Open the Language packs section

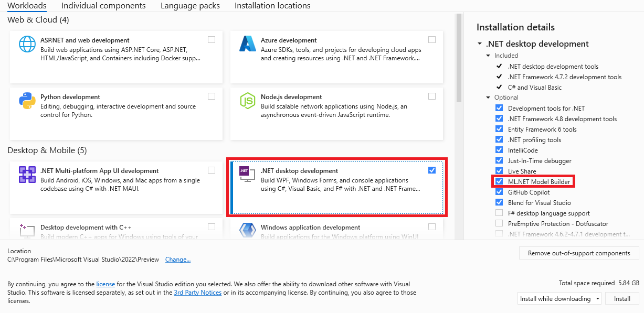pyautogui.click(x=189, y=6)
